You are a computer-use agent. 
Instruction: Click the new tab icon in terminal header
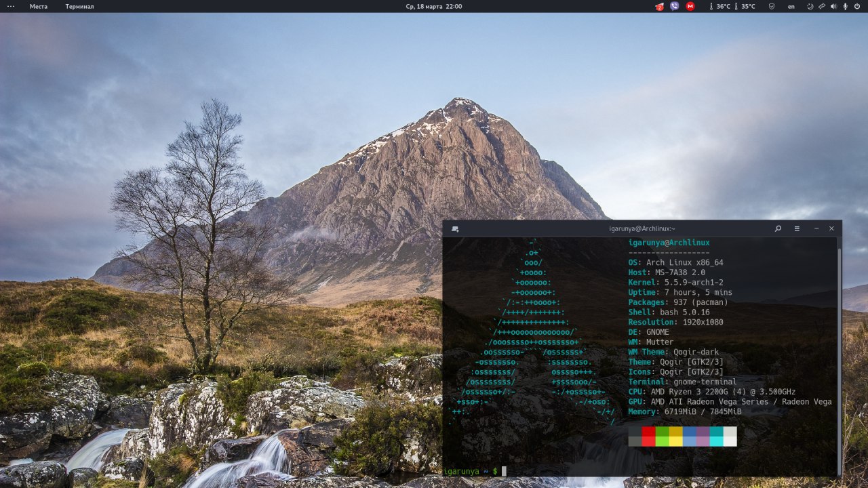pyautogui.click(x=454, y=229)
